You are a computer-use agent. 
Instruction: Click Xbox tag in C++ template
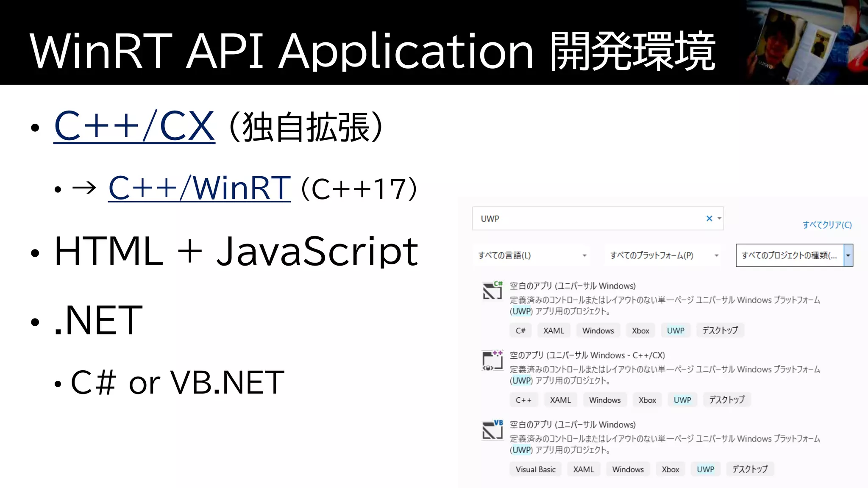(647, 400)
